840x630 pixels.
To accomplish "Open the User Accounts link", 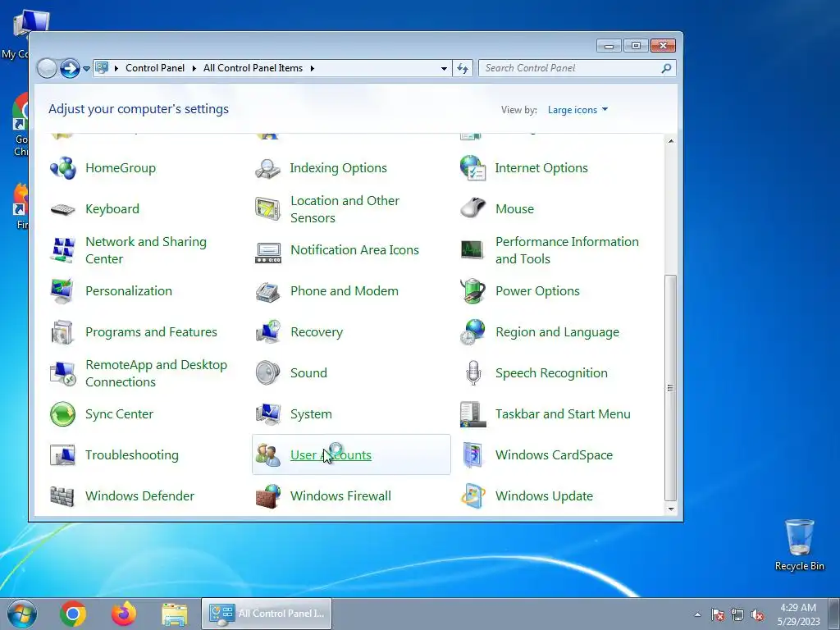I will (331, 454).
